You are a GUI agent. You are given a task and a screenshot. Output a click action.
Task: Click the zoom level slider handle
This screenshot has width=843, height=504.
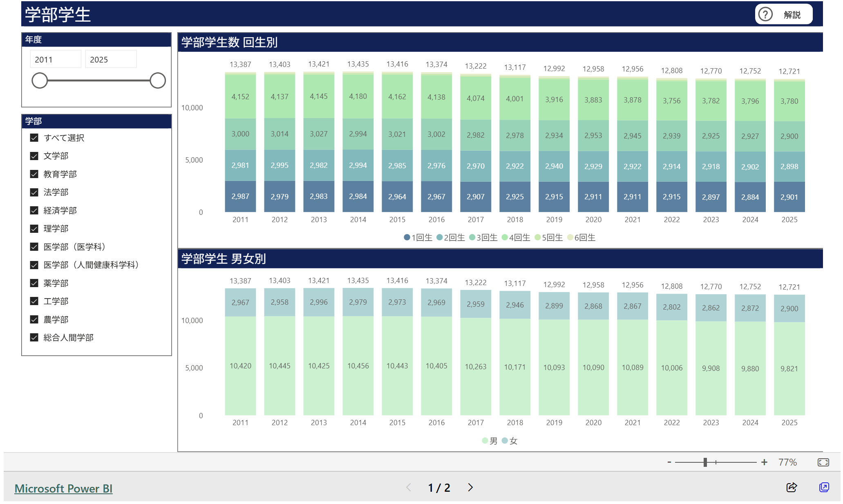pyautogui.click(x=706, y=462)
